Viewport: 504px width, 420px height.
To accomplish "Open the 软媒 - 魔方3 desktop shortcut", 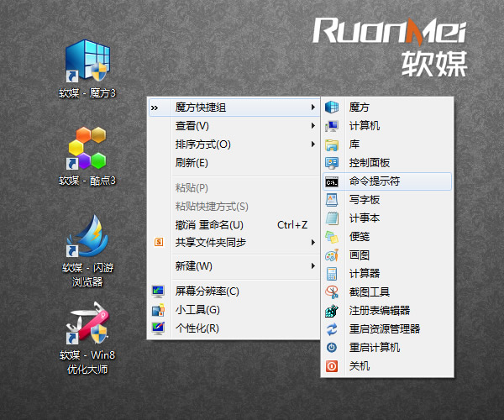I will [x=87, y=68].
